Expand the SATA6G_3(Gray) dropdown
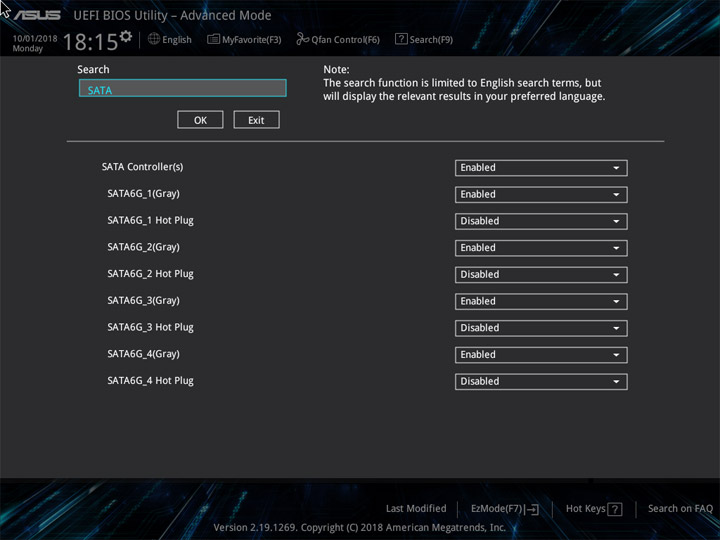 [541, 301]
